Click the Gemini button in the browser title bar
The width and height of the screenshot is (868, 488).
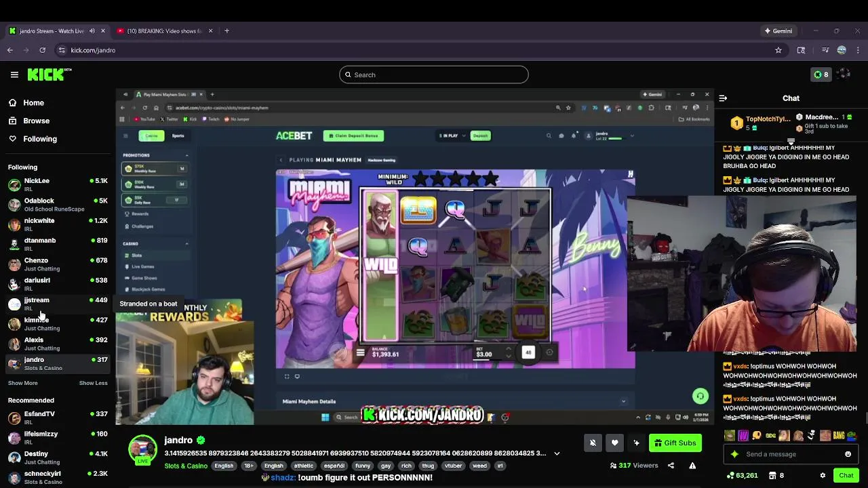(x=778, y=30)
